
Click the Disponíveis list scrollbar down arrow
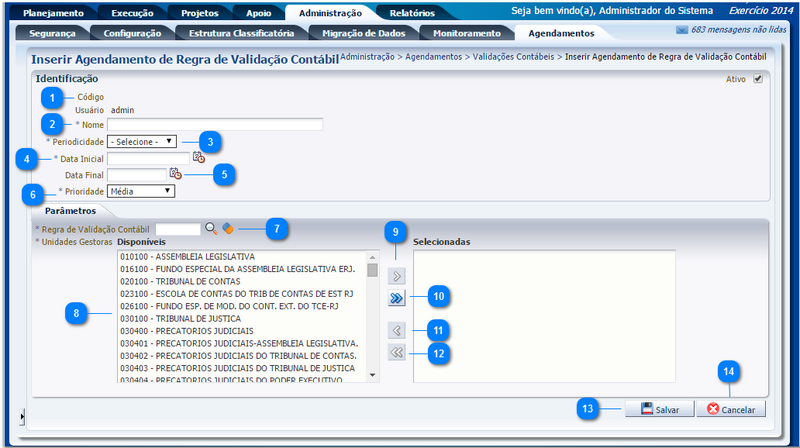pyautogui.click(x=373, y=375)
